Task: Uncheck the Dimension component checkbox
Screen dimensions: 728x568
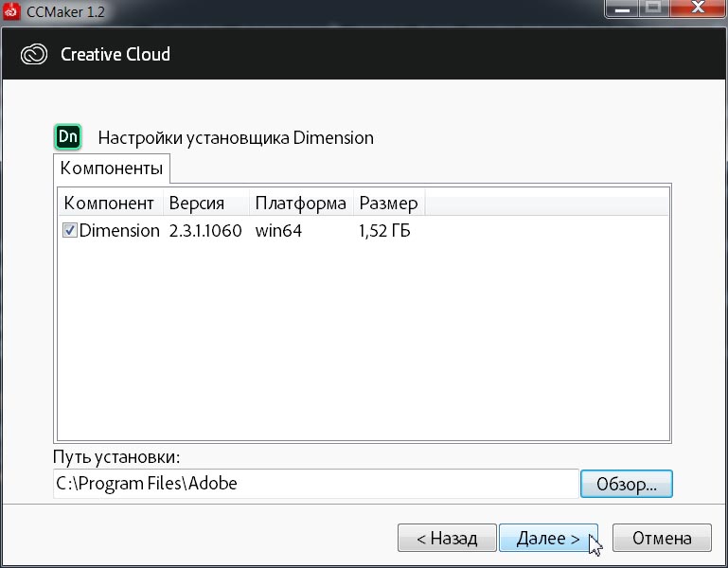Action: click(x=70, y=230)
